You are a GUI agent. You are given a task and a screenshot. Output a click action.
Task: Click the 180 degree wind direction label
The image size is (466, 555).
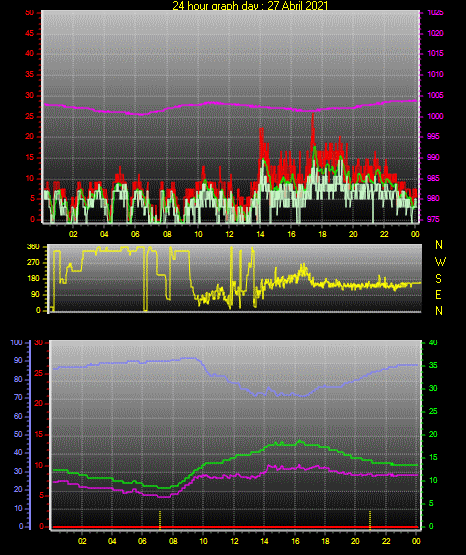coord(33,279)
